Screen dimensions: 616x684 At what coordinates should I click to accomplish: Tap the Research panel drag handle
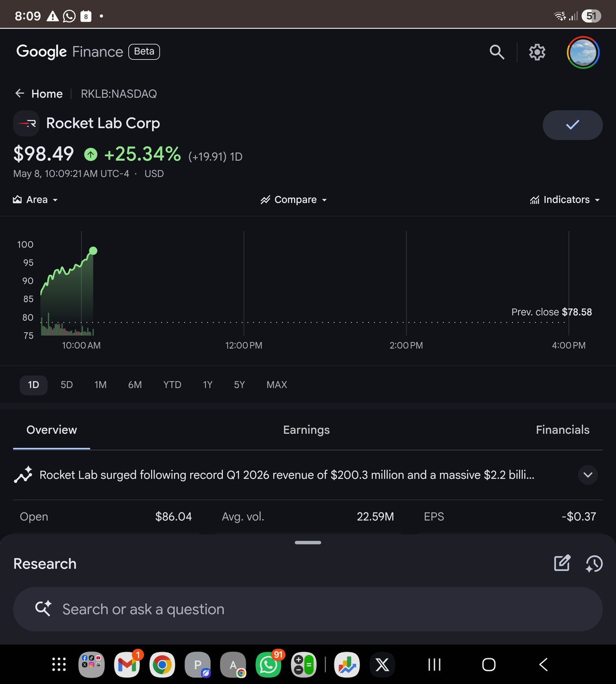[308, 543]
